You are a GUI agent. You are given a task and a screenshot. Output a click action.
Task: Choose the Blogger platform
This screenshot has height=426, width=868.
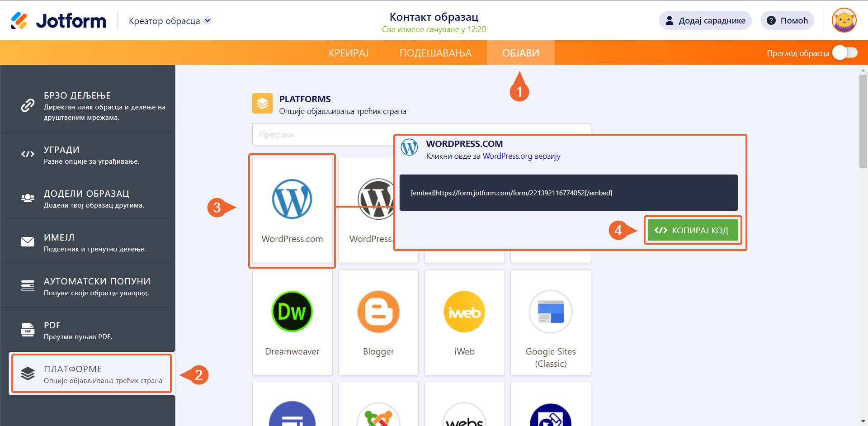coord(378,322)
